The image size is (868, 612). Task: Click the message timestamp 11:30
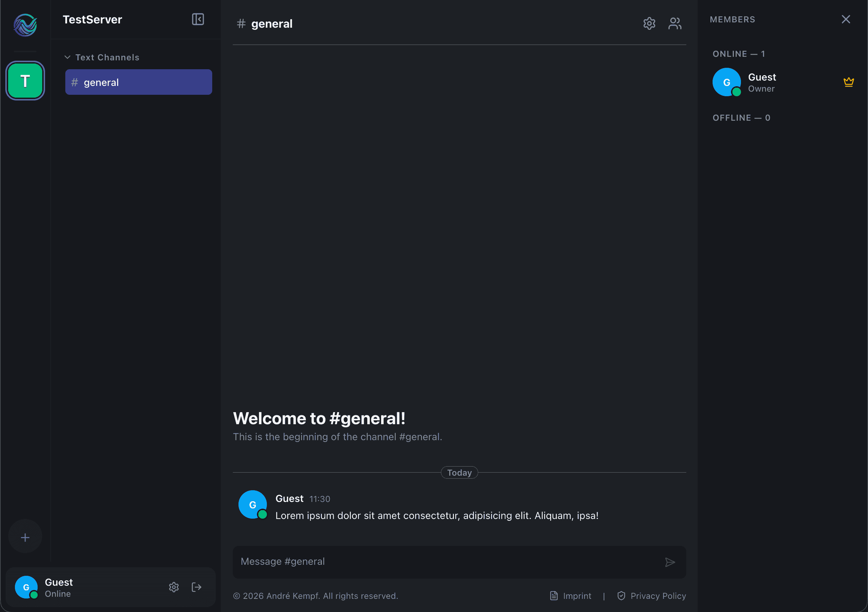click(x=319, y=499)
